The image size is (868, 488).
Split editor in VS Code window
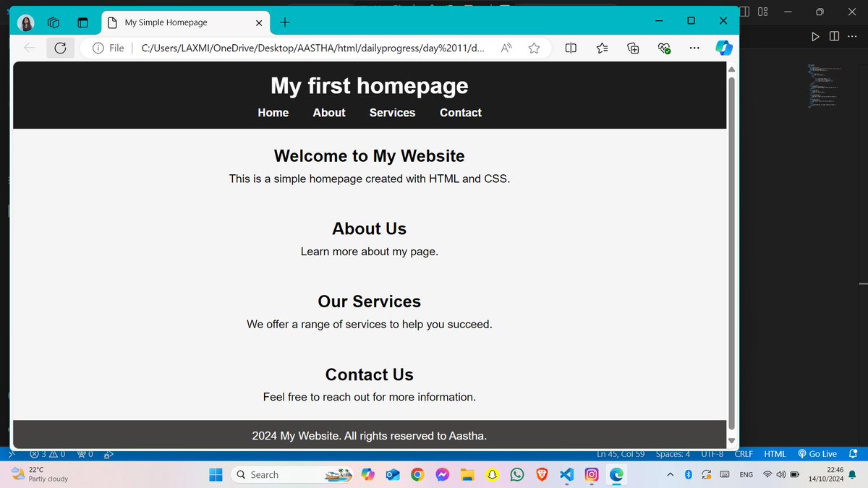834,36
